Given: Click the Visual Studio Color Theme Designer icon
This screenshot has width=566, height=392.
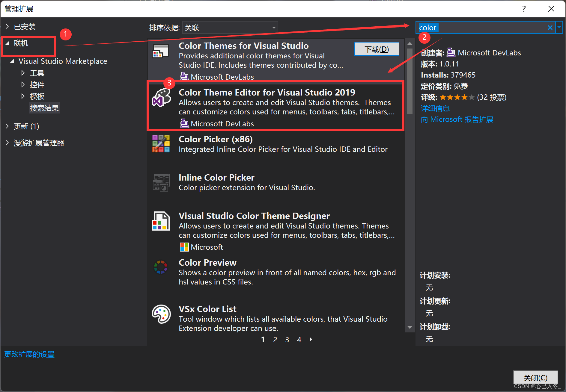Looking at the screenshot, I should (x=161, y=221).
